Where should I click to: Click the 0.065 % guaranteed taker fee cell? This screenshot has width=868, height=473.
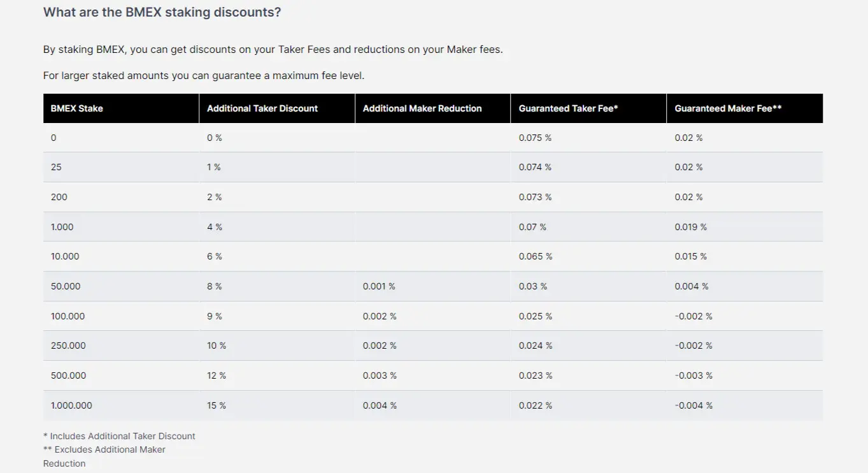[588, 256]
